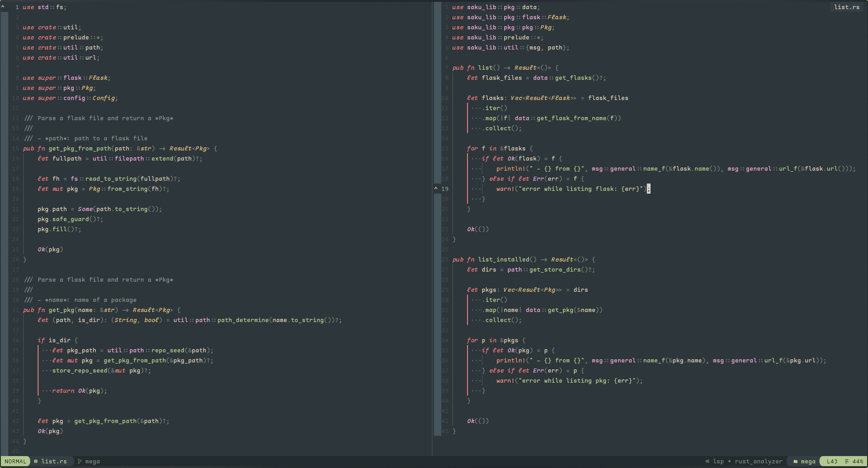The height and width of the screenshot is (468, 868).
Task: Click the caret marker beside line 19 in right pane
Action: (x=436, y=188)
